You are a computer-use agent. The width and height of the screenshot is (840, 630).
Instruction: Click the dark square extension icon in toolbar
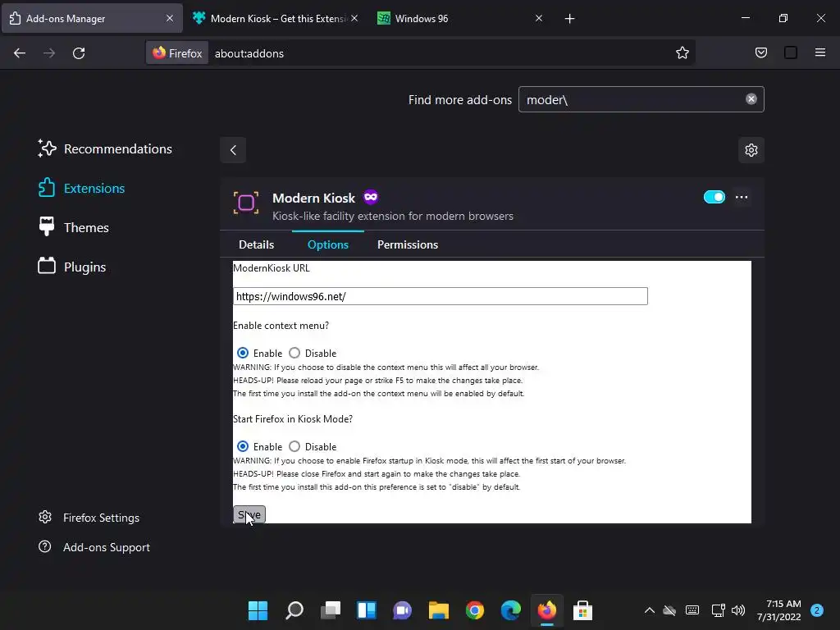791,52
